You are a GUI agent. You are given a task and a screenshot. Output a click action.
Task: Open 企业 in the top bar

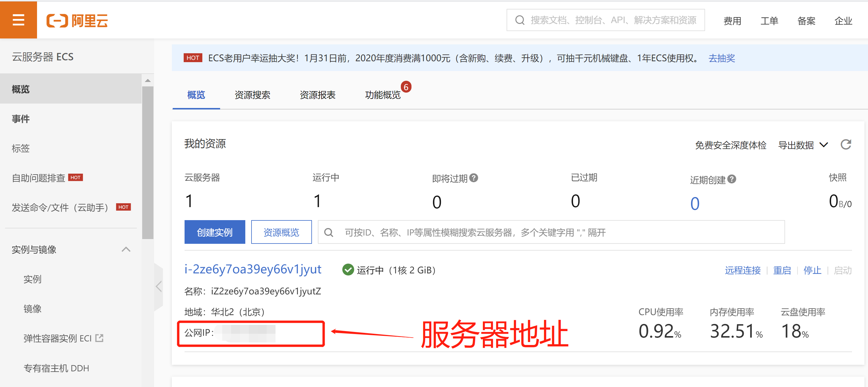(843, 21)
